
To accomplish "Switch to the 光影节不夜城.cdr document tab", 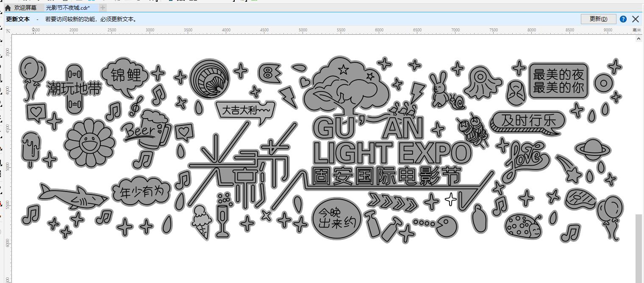I will [68, 8].
